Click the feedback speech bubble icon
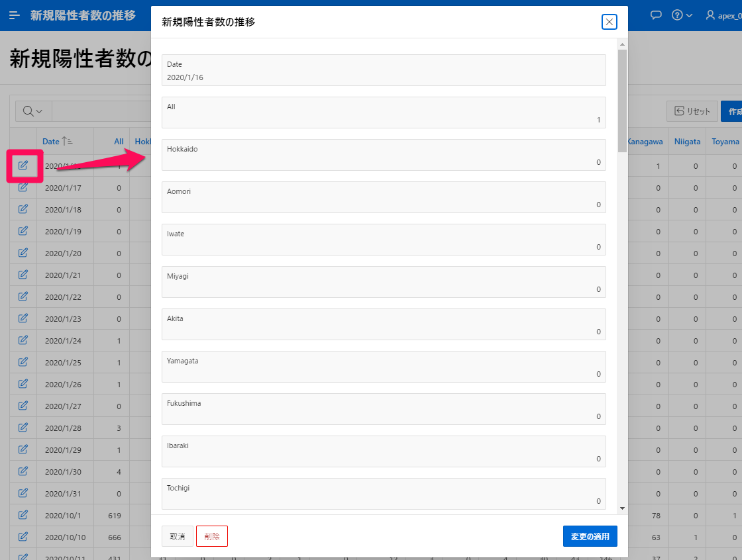This screenshot has height=560, width=742. click(656, 15)
